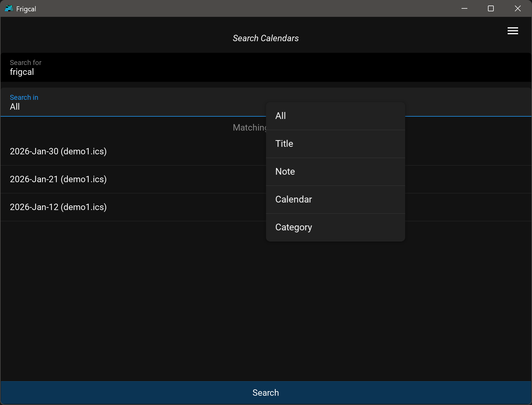Click the Search Calendars heading
Image resolution: width=532 pixels, height=405 pixels.
pos(266,38)
